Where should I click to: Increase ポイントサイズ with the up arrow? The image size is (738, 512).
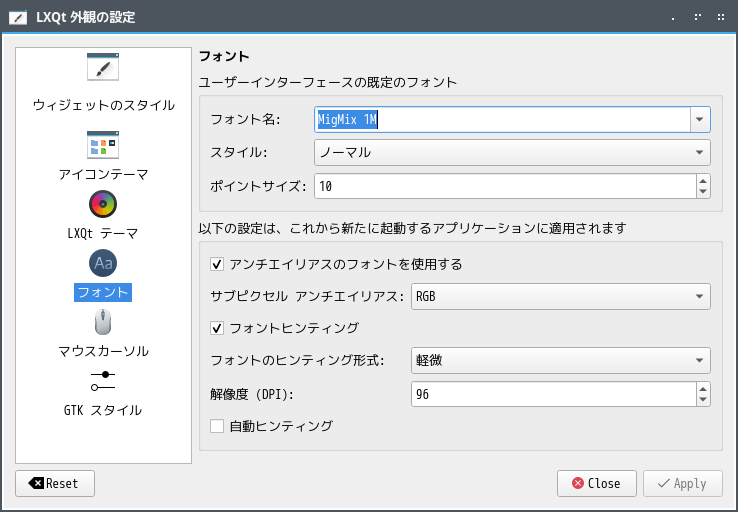pyautogui.click(x=703, y=181)
